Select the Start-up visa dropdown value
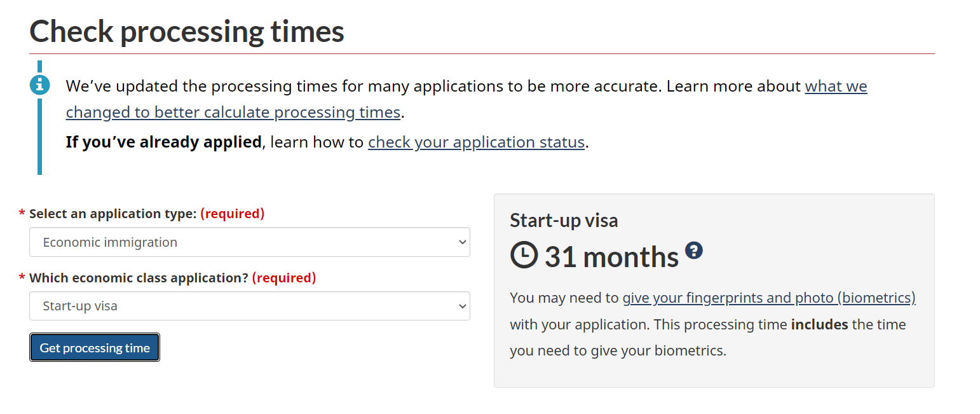The height and width of the screenshot is (414, 980). 80,306
